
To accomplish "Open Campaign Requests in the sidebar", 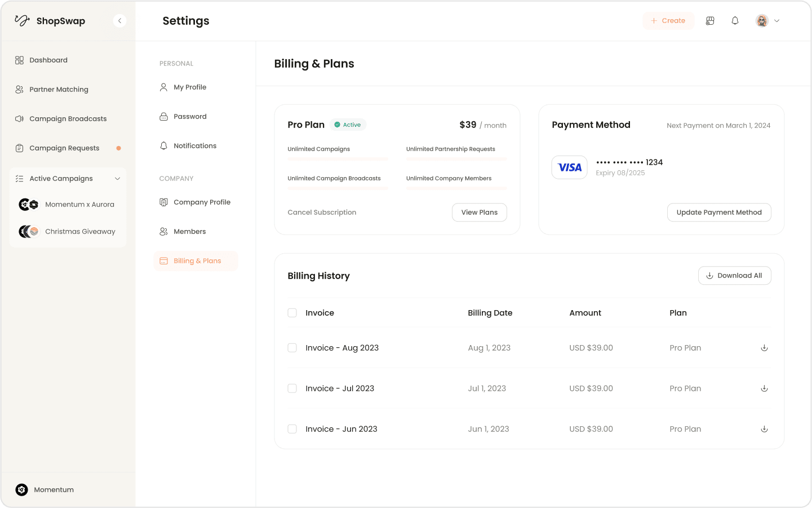I will tap(65, 148).
